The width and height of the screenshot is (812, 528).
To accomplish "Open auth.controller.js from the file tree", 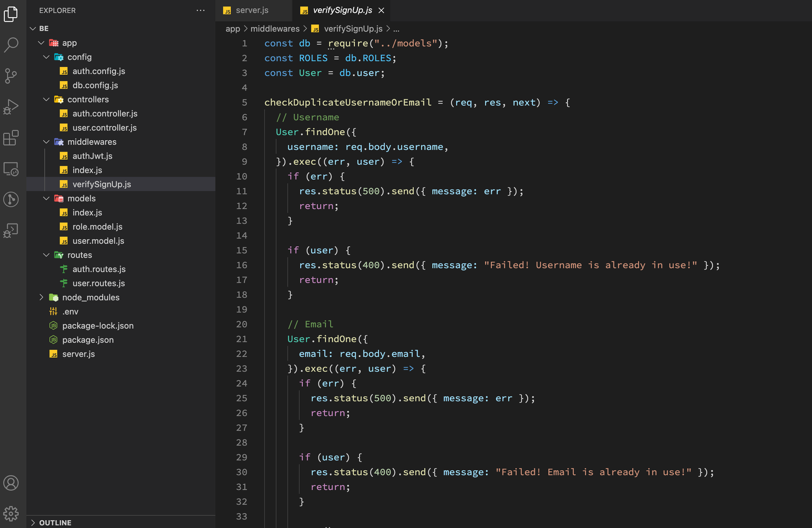I will (x=104, y=114).
